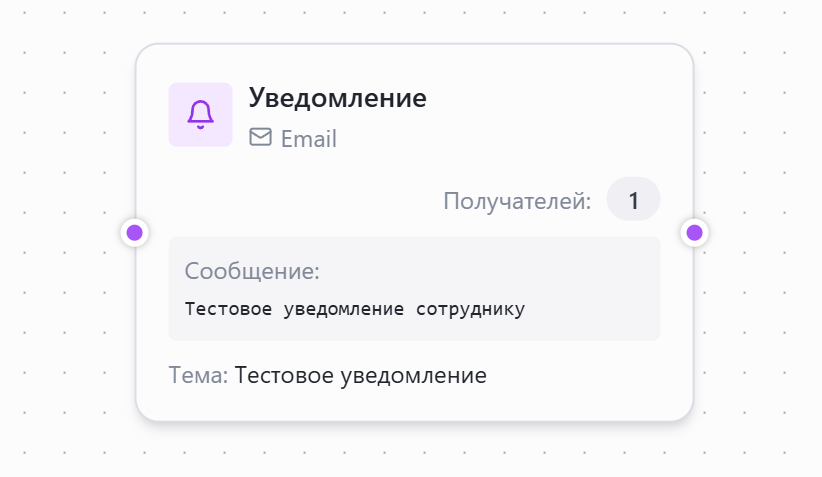Click the right purple output connector dot
822x477 pixels.
[x=694, y=233]
